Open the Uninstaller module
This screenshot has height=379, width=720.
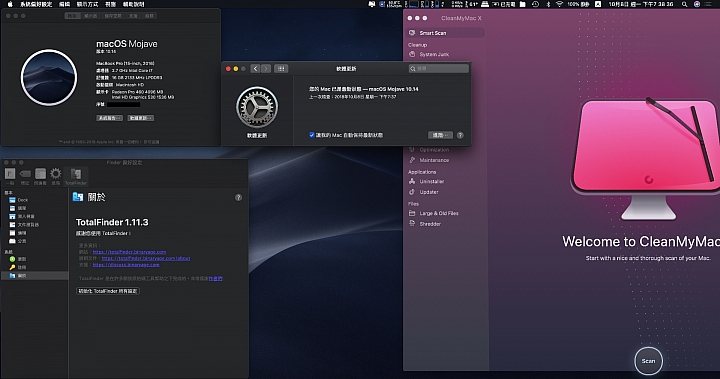[431, 181]
